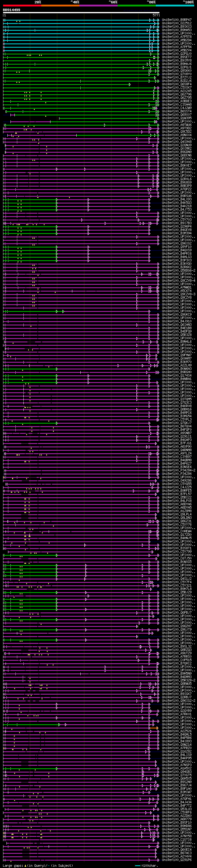Image resolution: width=197 pixels, height=868 pixels.
Task: Select hit UniRef100_B9RSU6
Action: click(177, 196)
